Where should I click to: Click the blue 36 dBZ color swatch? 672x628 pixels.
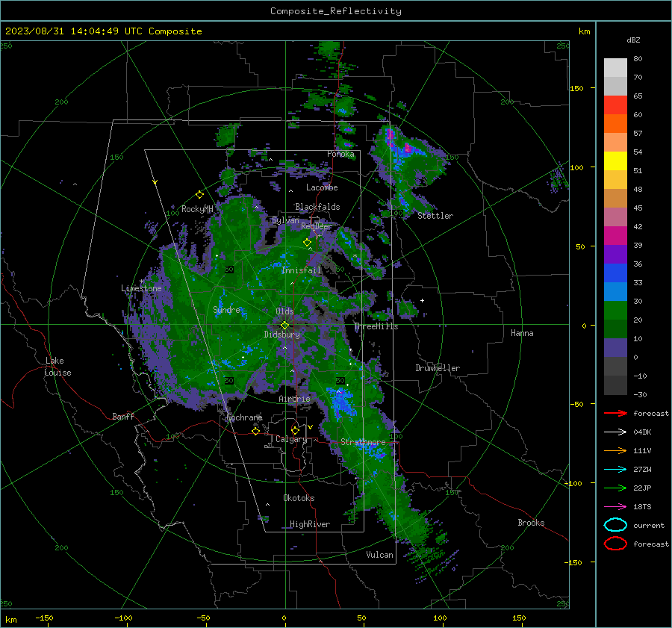tap(615, 273)
